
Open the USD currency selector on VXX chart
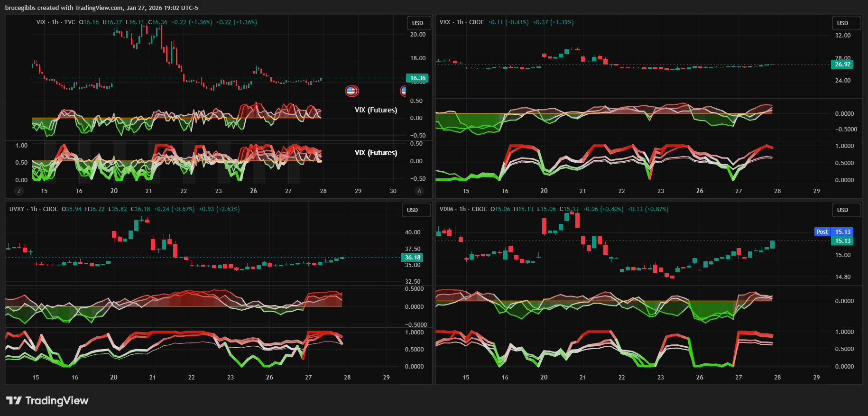tap(842, 23)
